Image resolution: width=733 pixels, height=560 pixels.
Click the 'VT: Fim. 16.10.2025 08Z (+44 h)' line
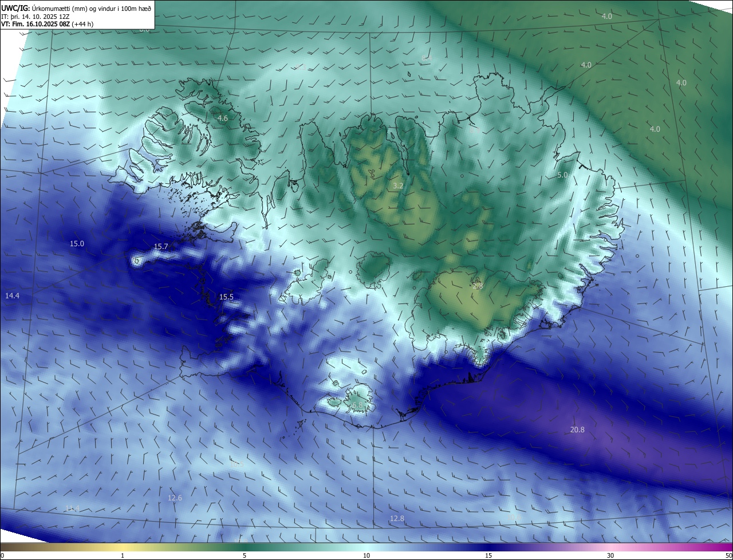(47, 24)
